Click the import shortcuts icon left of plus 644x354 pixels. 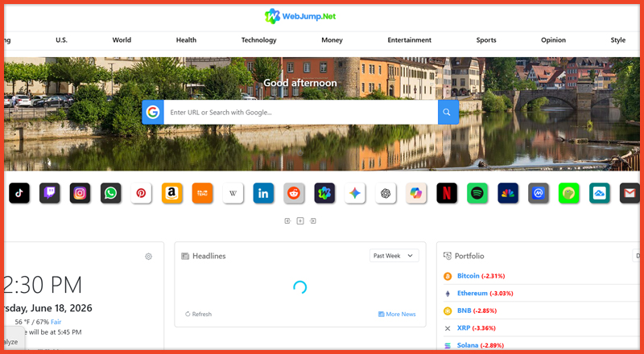point(287,221)
